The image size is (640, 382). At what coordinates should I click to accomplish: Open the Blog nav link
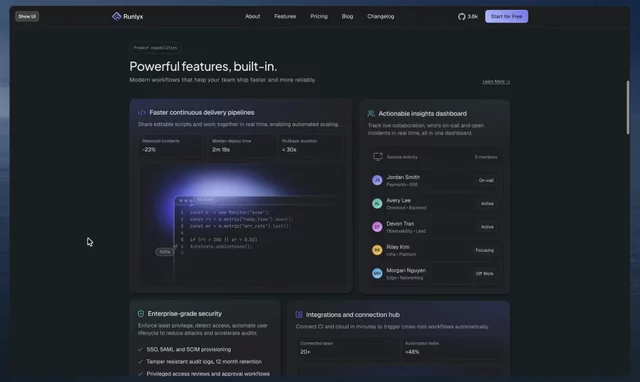347,17
